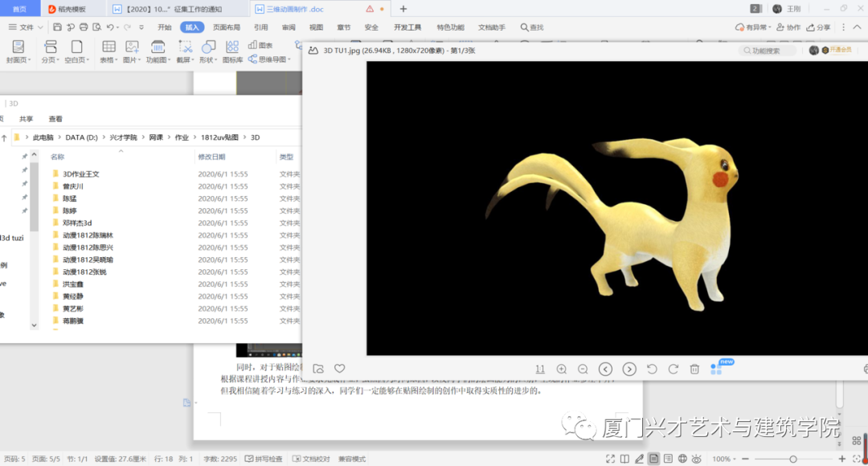Click the zoom in plus button in status bar

842,459
